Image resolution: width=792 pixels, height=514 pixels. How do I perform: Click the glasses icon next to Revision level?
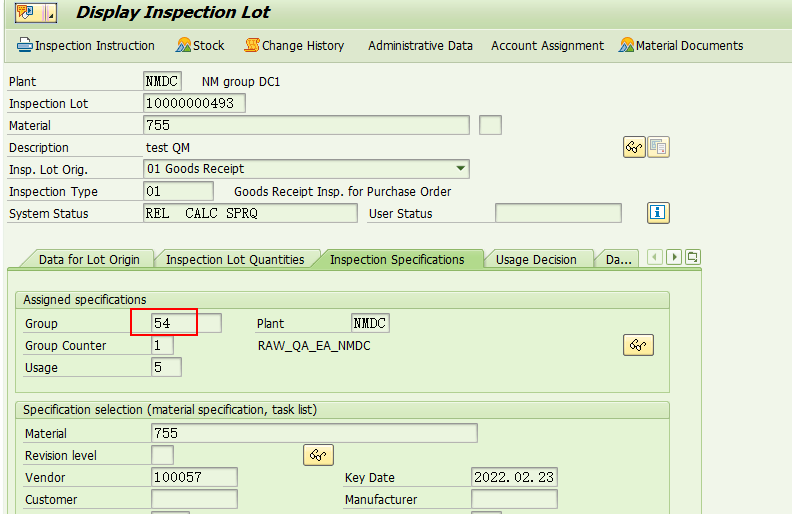[x=318, y=455]
